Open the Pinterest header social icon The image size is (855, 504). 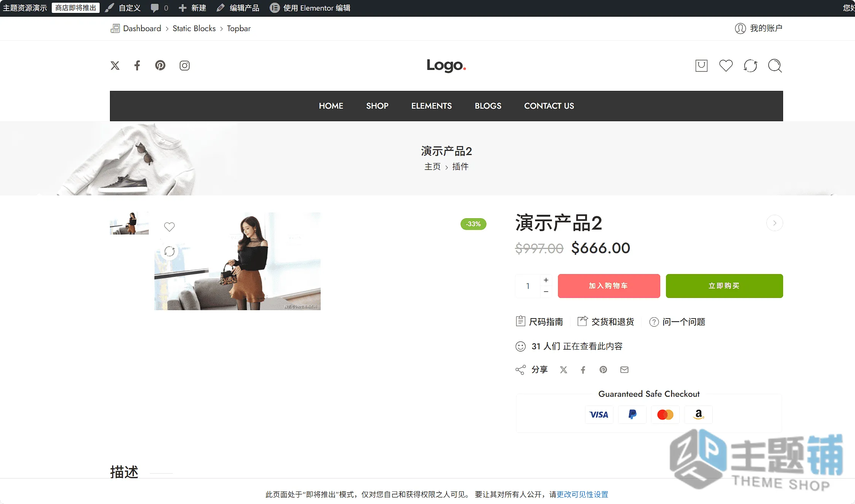160,65
